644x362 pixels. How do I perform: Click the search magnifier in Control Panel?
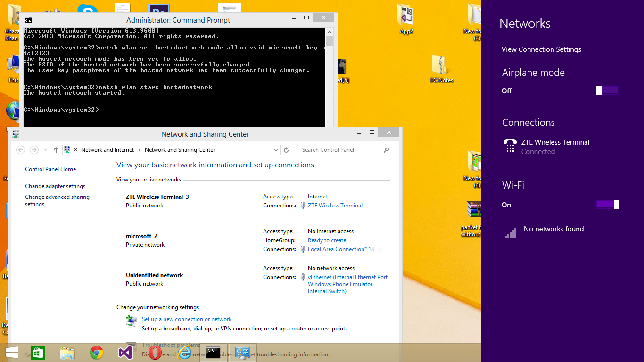click(x=387, y=150)
